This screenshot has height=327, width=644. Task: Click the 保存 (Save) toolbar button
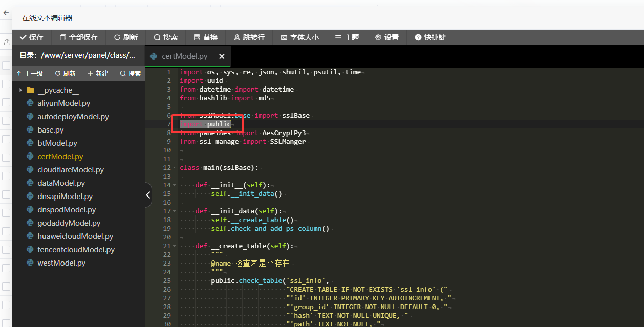[32, 37]
